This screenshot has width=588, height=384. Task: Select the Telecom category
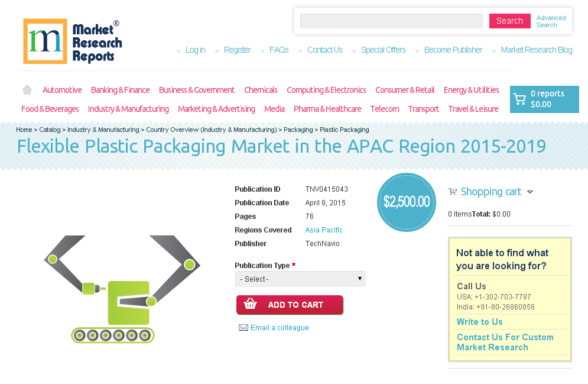point(385,109)
